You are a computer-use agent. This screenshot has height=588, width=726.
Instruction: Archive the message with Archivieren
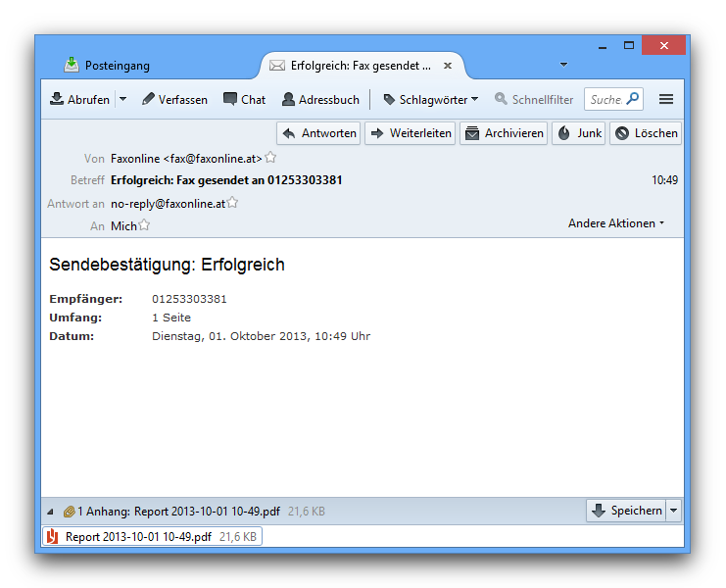[504, 133]
